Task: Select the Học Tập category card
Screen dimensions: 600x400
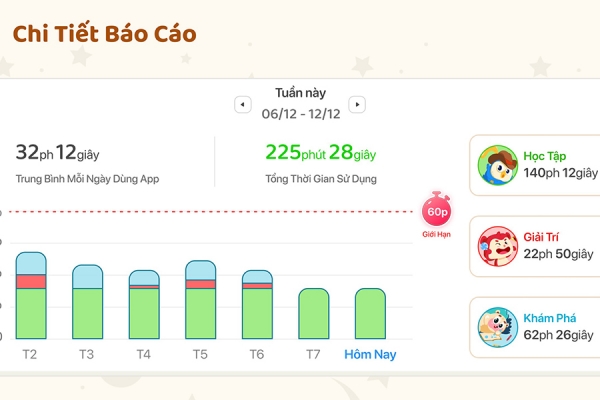Action: pos(535,165)
